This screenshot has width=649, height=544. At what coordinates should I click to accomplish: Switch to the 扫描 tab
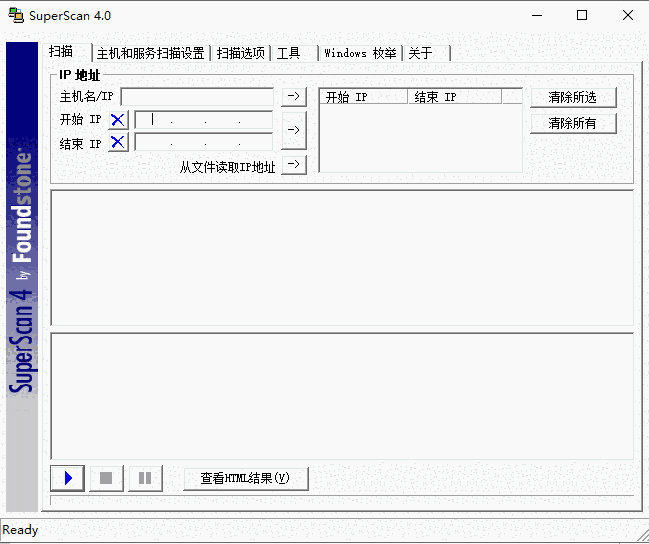tap(66, 52)
